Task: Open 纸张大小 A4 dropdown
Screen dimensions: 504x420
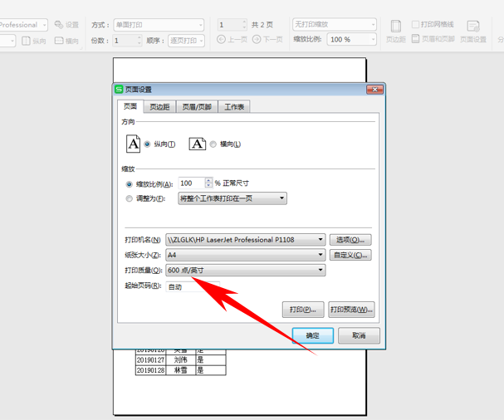Action: [245, 255]
